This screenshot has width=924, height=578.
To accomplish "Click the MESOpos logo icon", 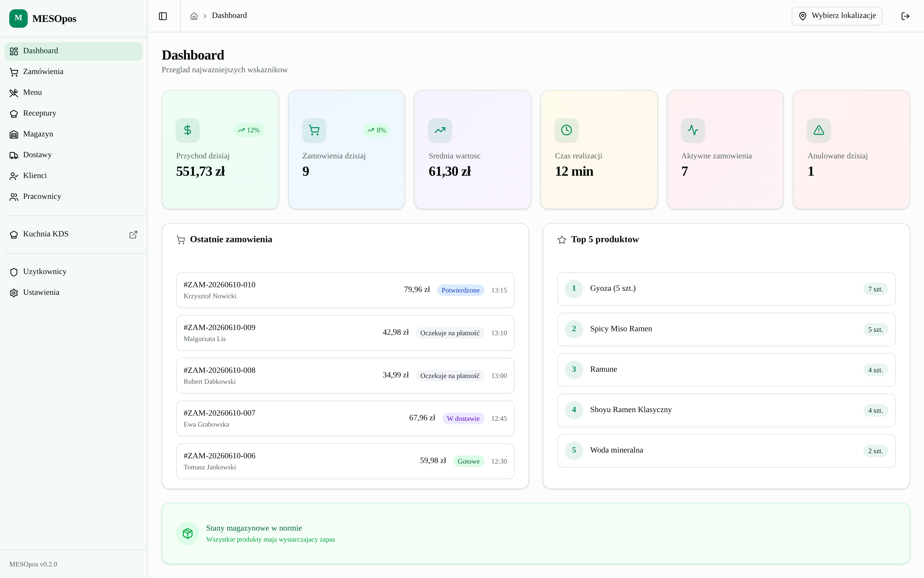I will (x=18, y=18).
